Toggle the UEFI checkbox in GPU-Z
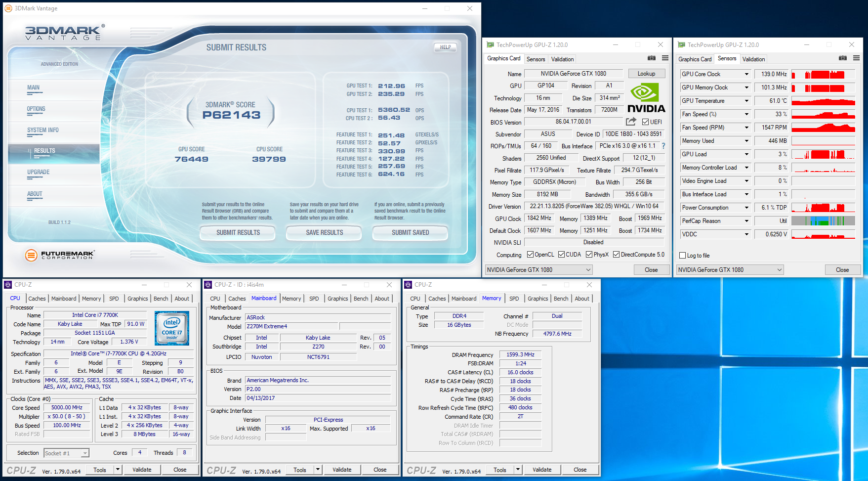This screenshot has height=481, width=868. tap(645, 122)
